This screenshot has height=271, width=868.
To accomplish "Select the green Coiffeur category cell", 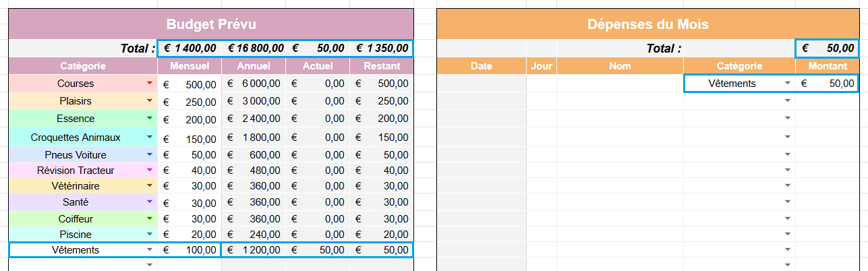I will tap(76, 219).
